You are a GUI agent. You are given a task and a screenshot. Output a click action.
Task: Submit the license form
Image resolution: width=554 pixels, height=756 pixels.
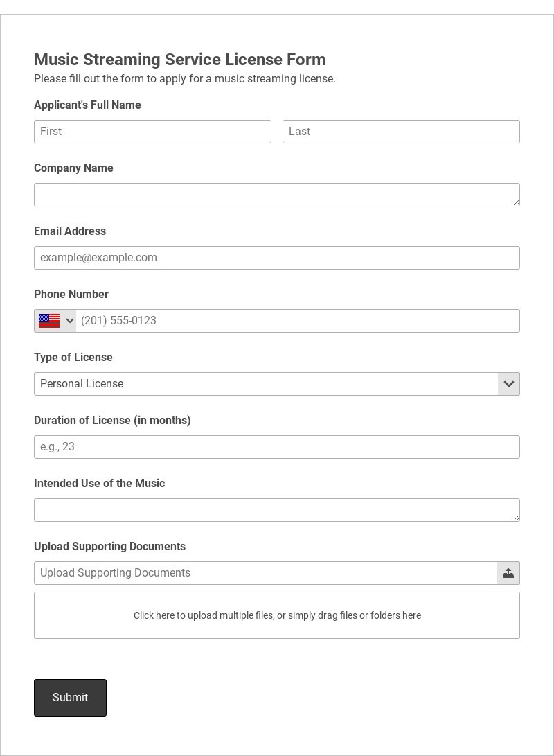(70, 698)
